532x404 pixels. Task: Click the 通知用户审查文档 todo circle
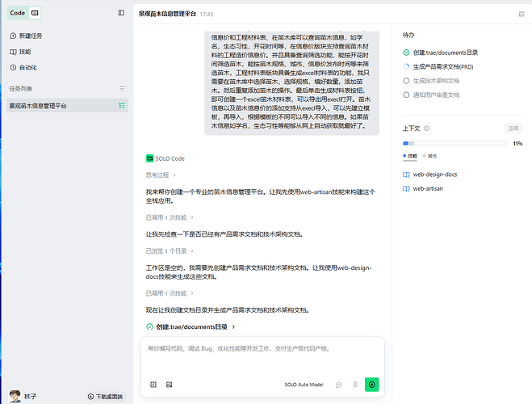pos(406,95)
